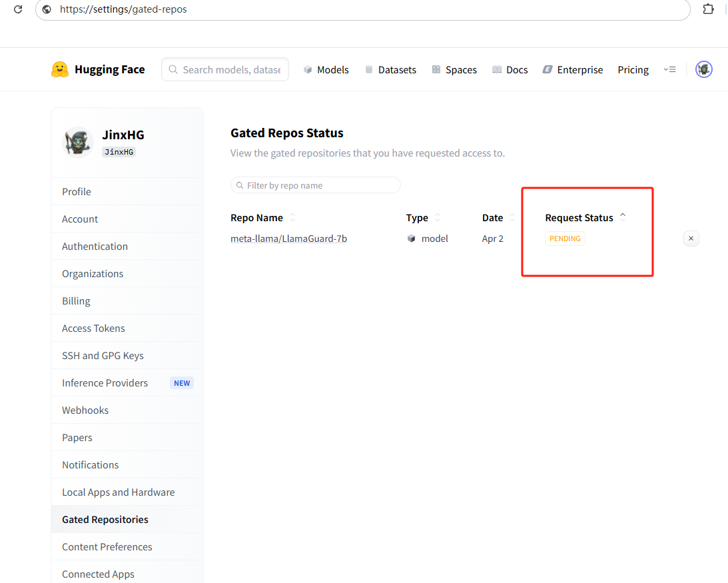Select Account in the settings sidebar
Screen dimensions: 728x583
(x=127, y=219)
